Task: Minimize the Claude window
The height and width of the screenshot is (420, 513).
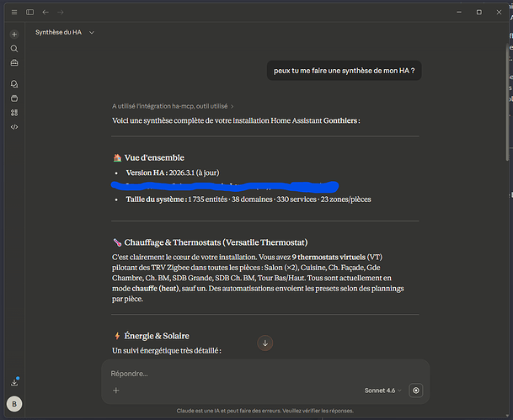Action: point(459,12)
